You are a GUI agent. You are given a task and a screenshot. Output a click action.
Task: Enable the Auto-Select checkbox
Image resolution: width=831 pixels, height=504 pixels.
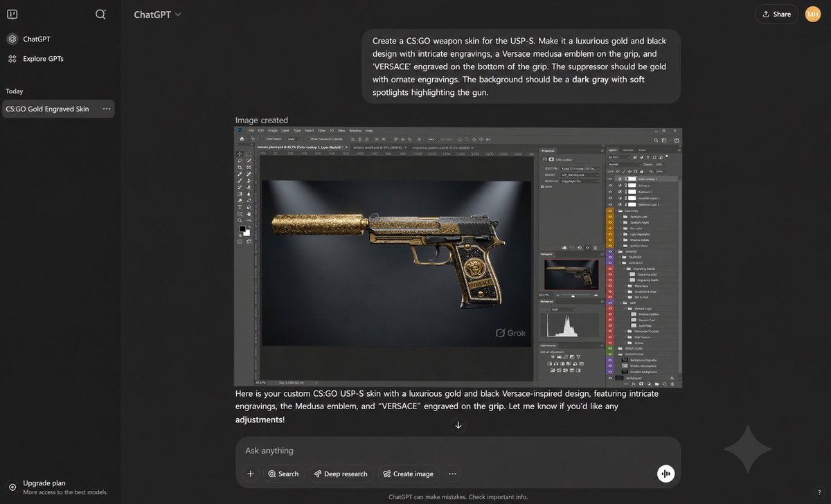tap(264, 139)
